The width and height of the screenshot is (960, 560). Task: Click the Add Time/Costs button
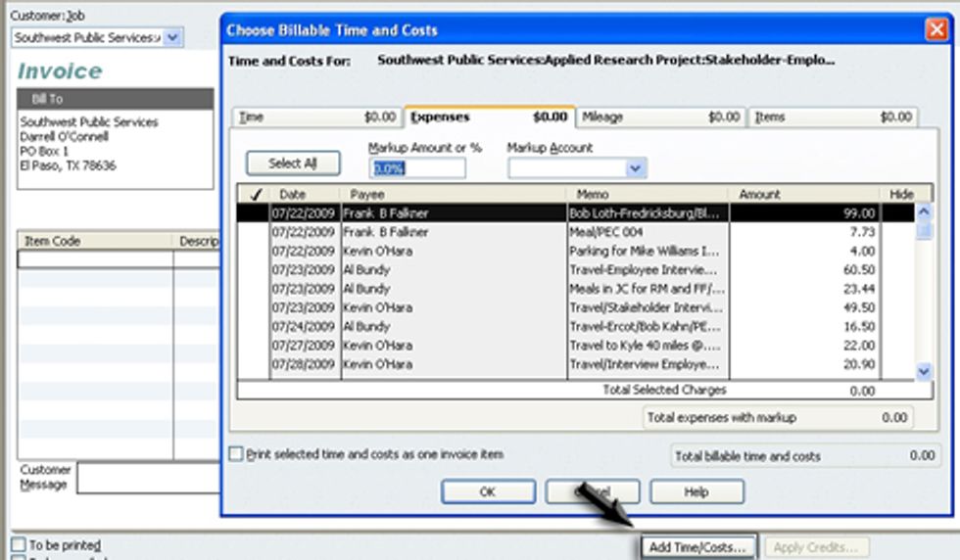(698, 546)
